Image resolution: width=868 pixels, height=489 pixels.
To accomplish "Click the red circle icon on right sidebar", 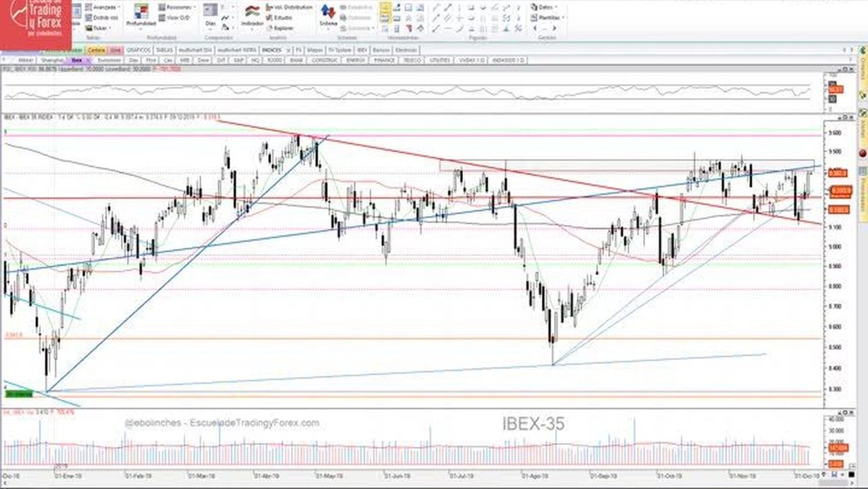I will tap(863, 152).
